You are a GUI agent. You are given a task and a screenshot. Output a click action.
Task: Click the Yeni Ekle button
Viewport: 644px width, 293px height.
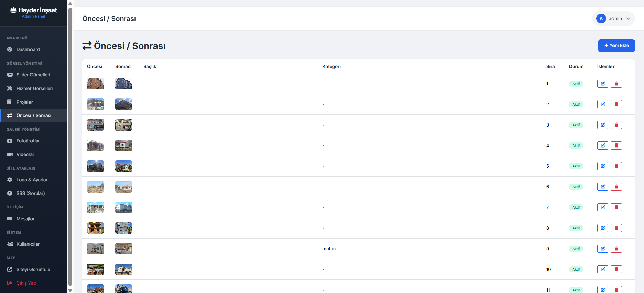coord(616,46)
